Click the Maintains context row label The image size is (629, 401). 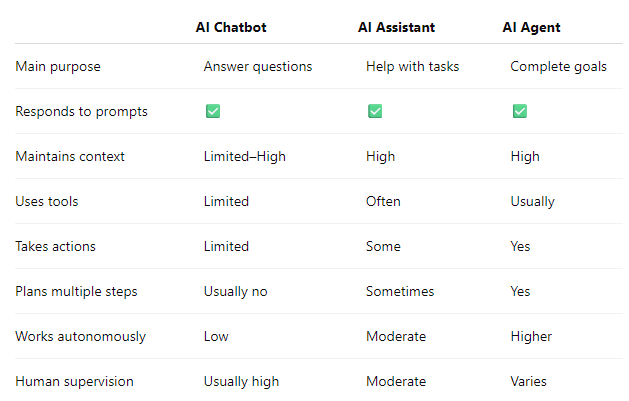point(70,156)
